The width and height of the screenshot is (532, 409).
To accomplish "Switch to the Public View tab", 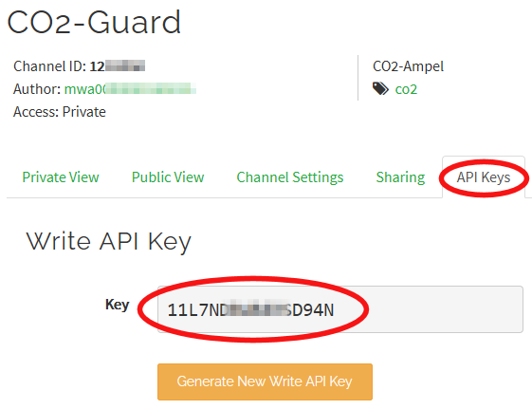I will (x=168, y=177).
